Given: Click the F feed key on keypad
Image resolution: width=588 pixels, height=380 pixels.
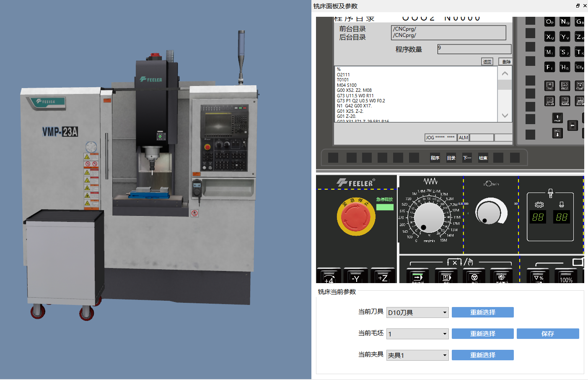Looking at the screenshot, I should [x=549, y=67].
